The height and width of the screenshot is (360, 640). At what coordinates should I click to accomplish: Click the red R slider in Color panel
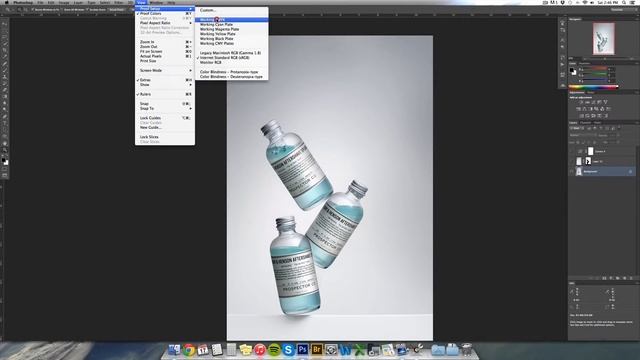(x=595, y=69)
